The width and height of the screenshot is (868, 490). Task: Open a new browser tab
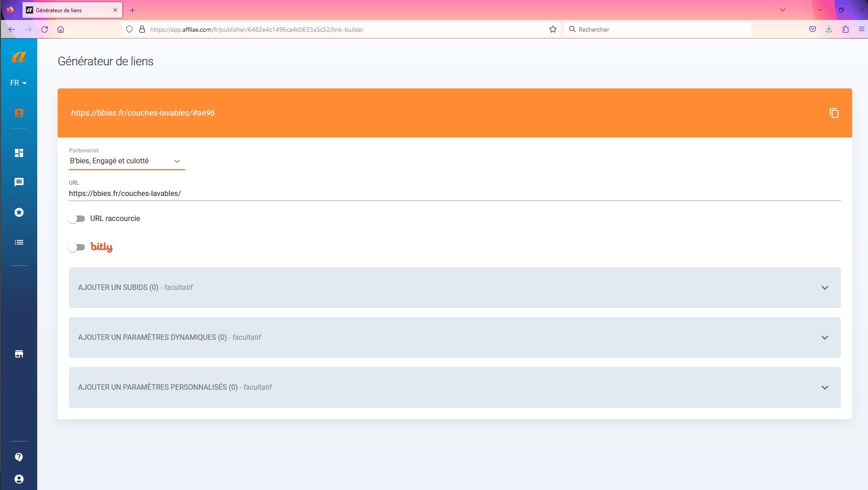point(133,10)
